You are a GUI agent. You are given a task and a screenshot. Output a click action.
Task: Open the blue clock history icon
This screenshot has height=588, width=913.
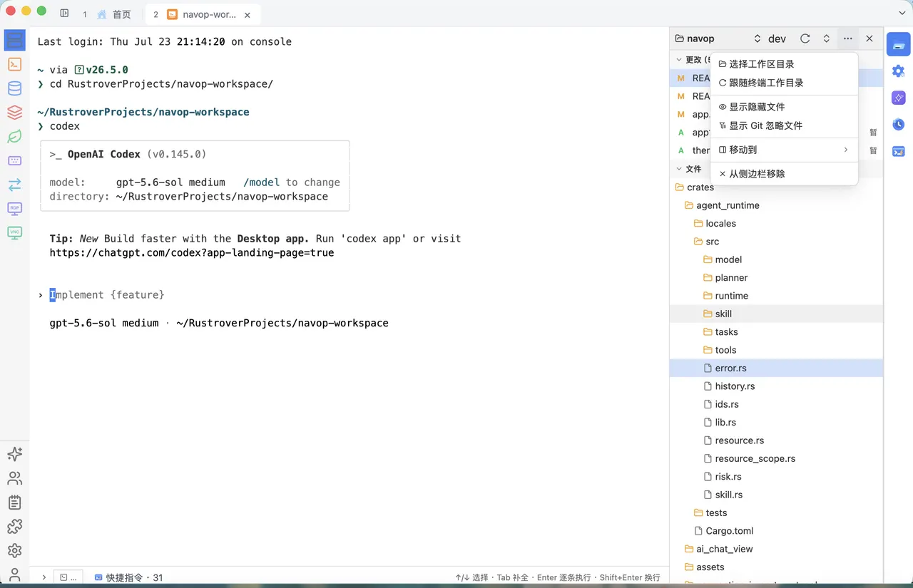(899, 125)
